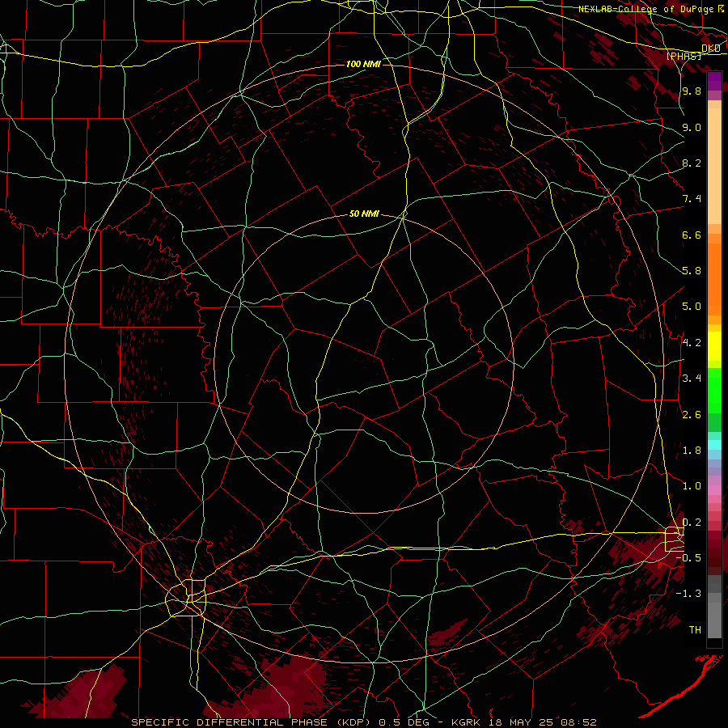Click the 5.0 value on the color scale
The width and height of the screenshot is (728, 728).
692,307
